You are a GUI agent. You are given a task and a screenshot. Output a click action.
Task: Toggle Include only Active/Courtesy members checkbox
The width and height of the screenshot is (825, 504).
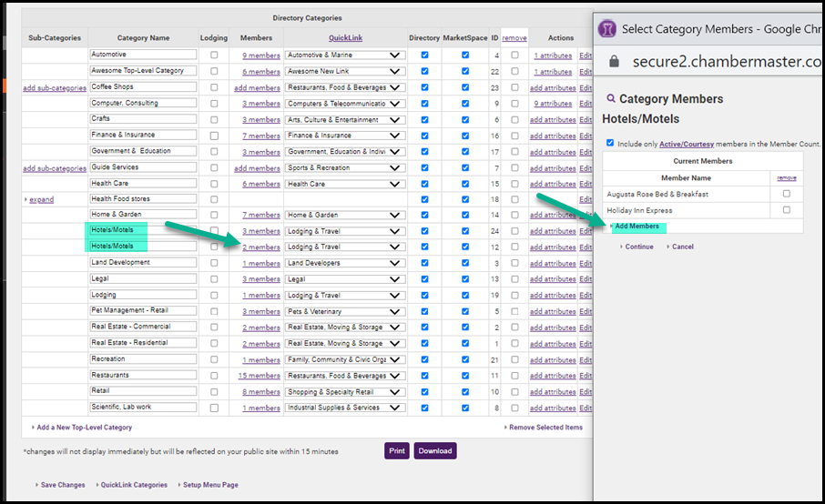609,143
